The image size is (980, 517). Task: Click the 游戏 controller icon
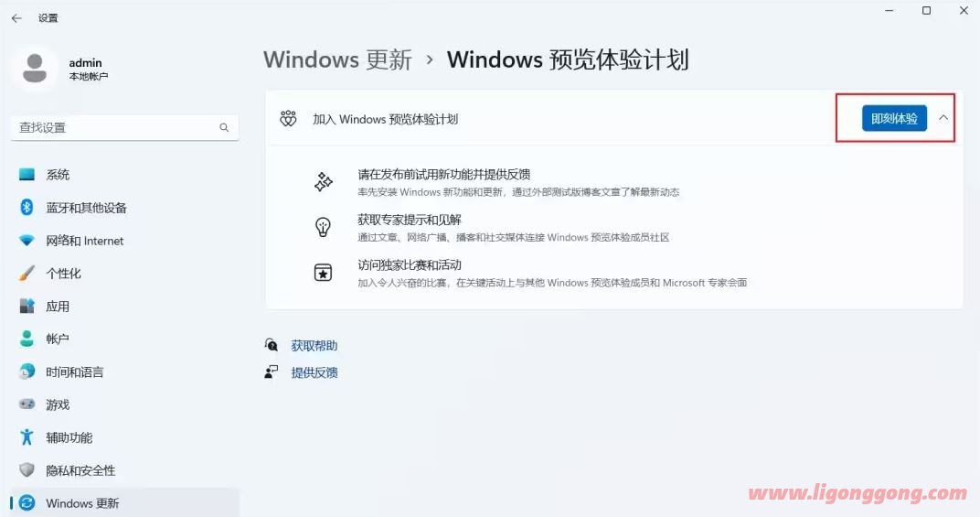(x=27, y=404)
